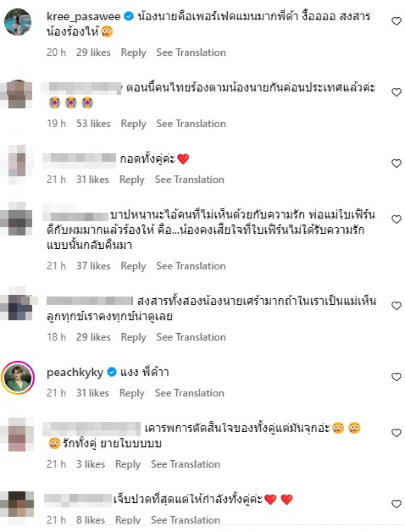405x532 pixels.
Task: Open kree_pasawee username link
Action: (83, 17)
